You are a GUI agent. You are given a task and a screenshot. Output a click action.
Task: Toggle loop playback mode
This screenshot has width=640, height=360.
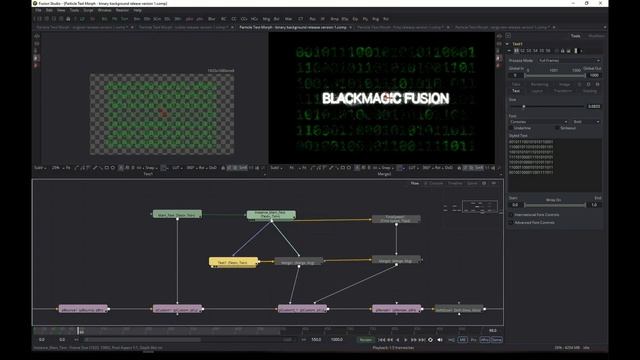pyautogui.click(x=430, y=340)
